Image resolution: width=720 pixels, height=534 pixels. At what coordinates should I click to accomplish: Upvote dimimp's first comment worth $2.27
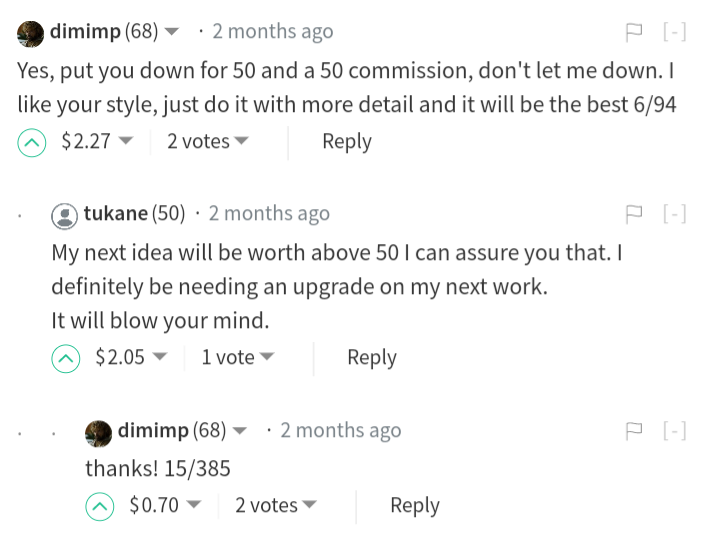pyautogui.click(x=32, y=142)
